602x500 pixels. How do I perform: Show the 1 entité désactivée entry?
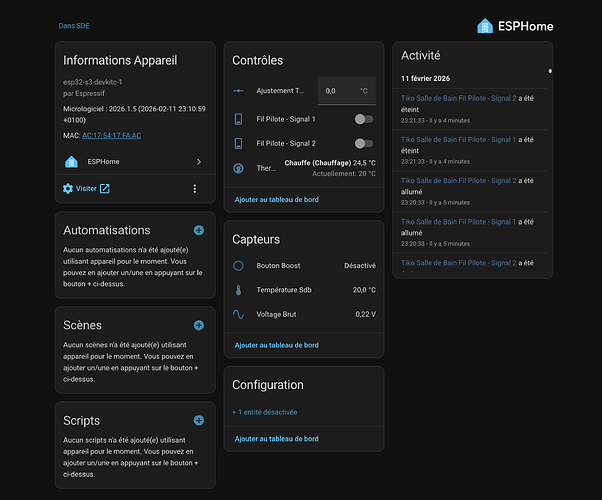265,412
